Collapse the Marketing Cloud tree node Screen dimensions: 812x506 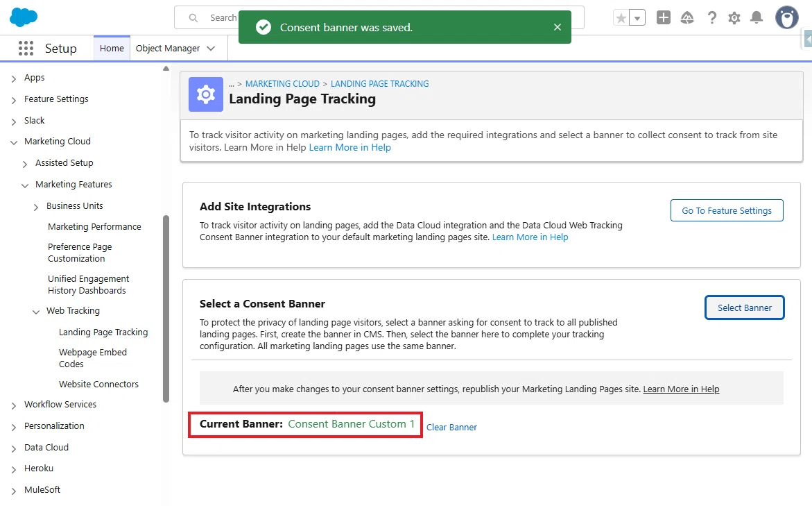click(14, 142)
